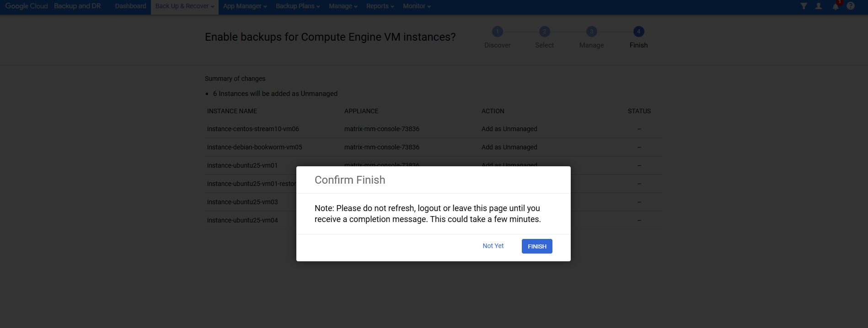Open the Backup Plans dropdown

point(298,6)
